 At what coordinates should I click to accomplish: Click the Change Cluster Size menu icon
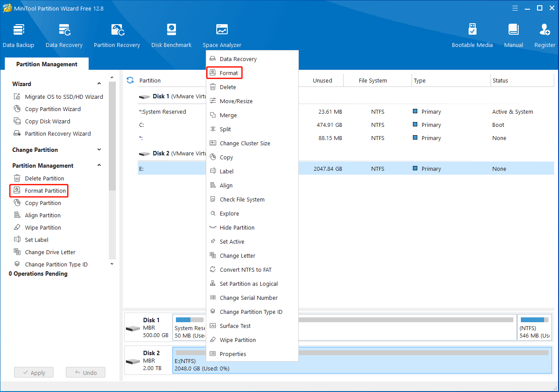(x=213, y=143)
